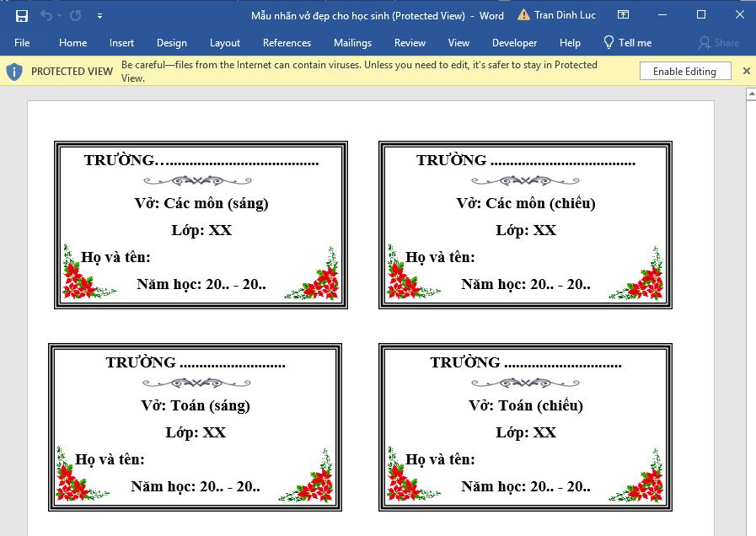Open the File tab

tap(22, 42)
